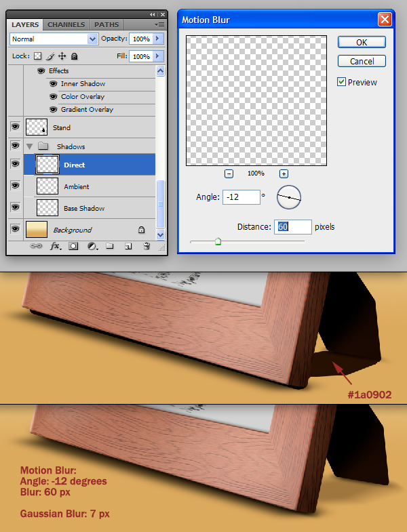This screenshot has width=407, height=532.
Task: Select the Stand layer thumbnail
Action: 37,127
